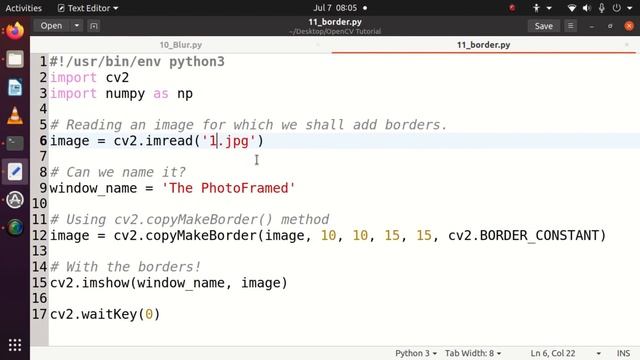640x360 pixels.
Task: Open the Activities overview
Action: [x=24, y=8]
